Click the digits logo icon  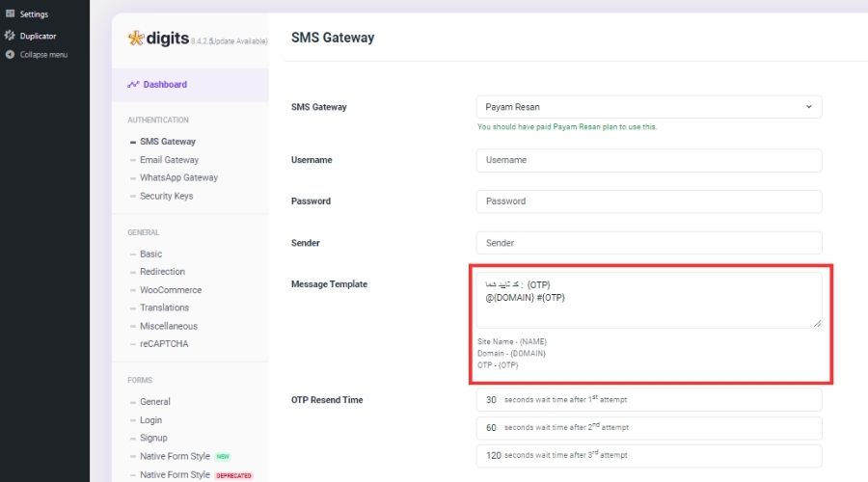[136, 39]
